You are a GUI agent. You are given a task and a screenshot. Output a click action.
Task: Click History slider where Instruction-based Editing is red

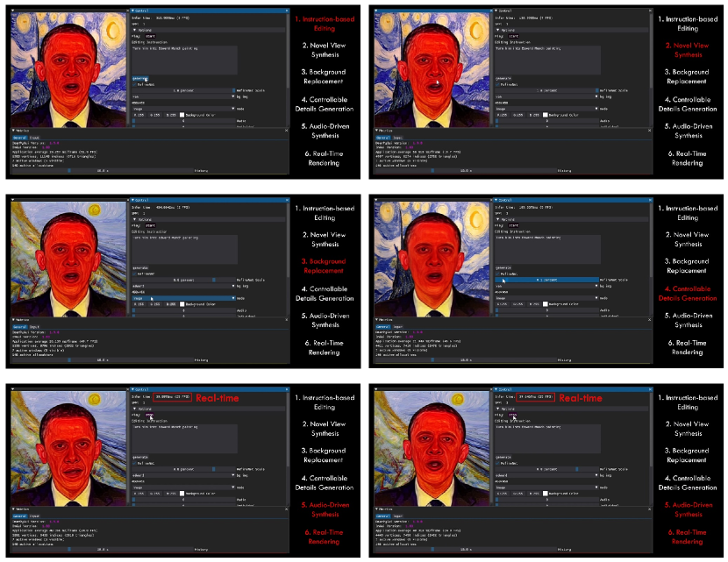tap(102, 171)
